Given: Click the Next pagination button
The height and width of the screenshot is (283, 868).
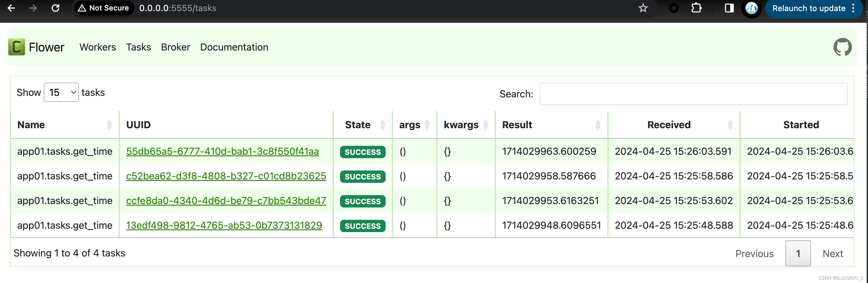Looking at the screenshot, I should 833,254.
